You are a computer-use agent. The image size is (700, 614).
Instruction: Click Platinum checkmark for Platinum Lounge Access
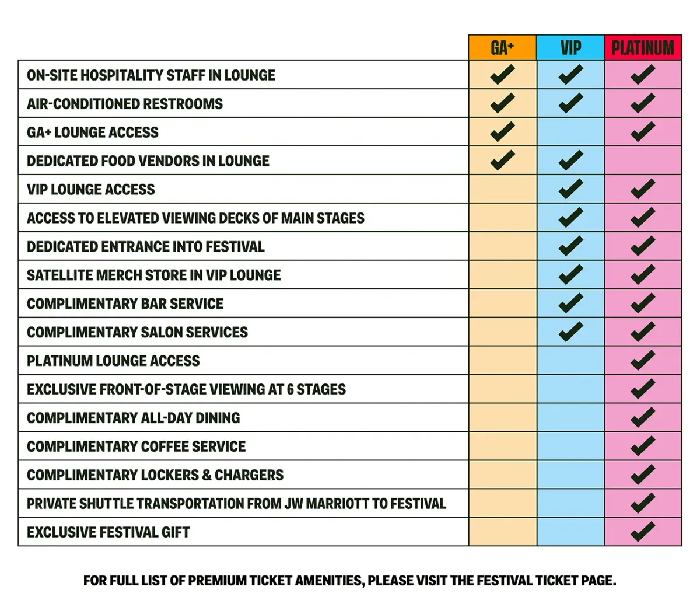pyautogui.click(x=643, y=361)
